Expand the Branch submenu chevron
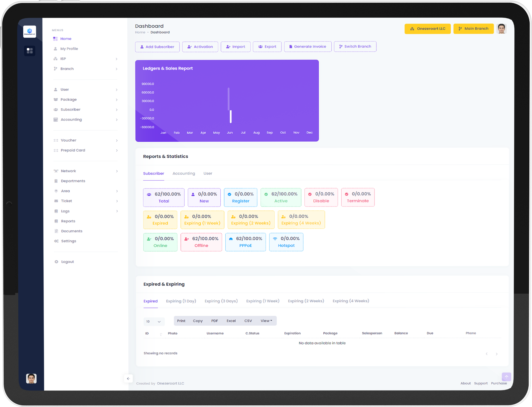Image resolution: width=532 pixels, height=407 pixels. pos(116,69)
